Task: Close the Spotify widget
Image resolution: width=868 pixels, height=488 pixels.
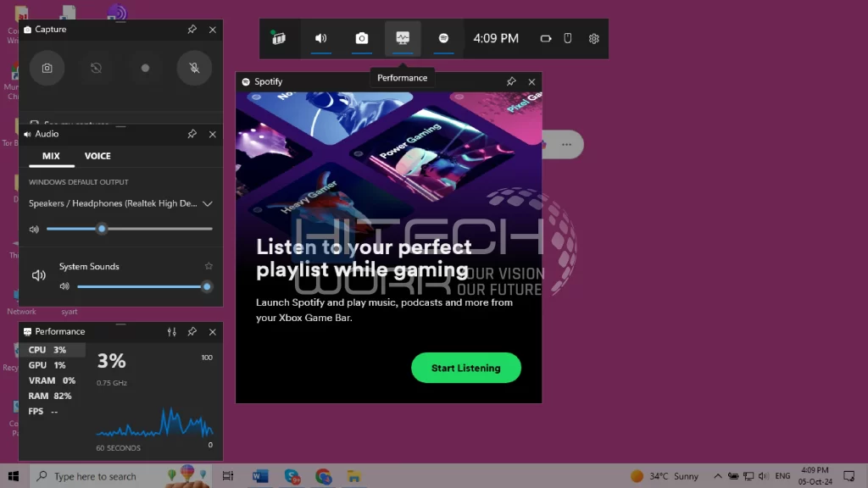Action: [x=531, y=81]
